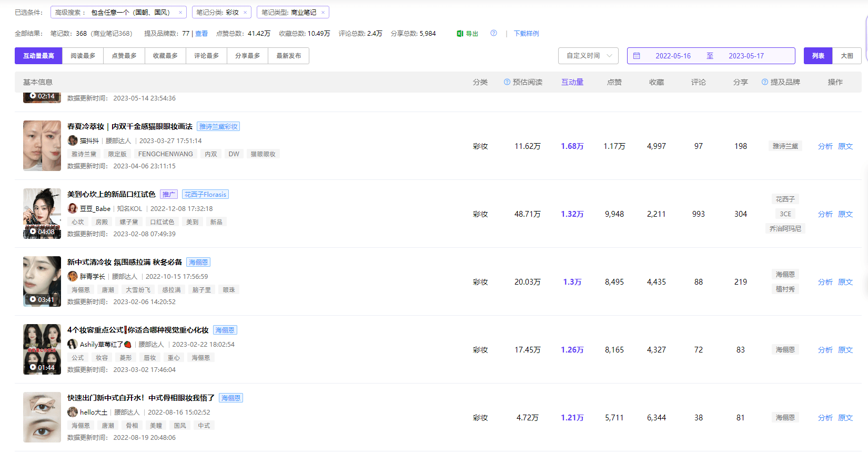The image size is (868, 453).
Task: Click the 乔治阿玛尼 mentioned brand tag
Action: [x=785, y=229]
